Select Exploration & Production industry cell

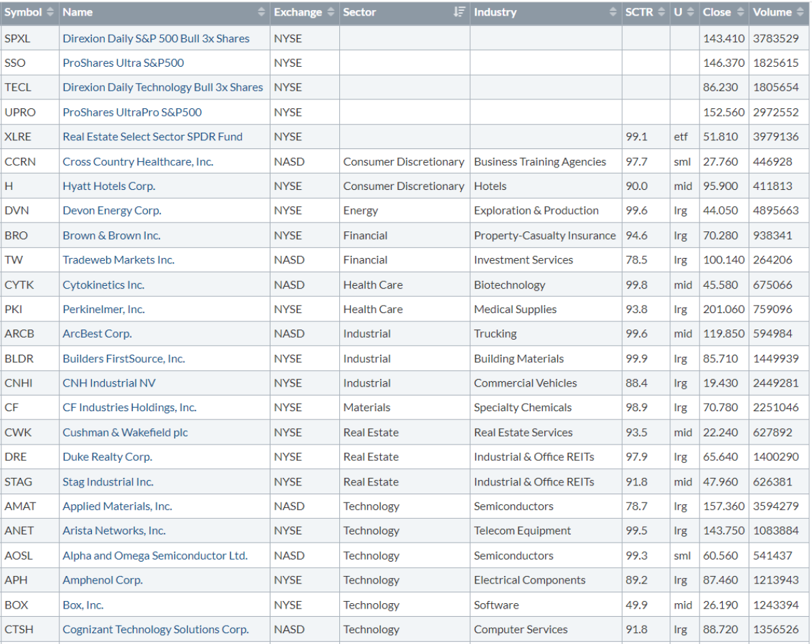(x=546, y=210)
